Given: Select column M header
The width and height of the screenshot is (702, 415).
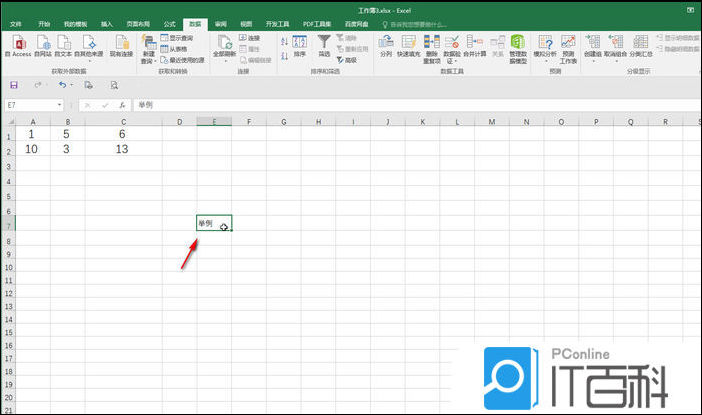Looking at the screenshot, I should [492, 122].
